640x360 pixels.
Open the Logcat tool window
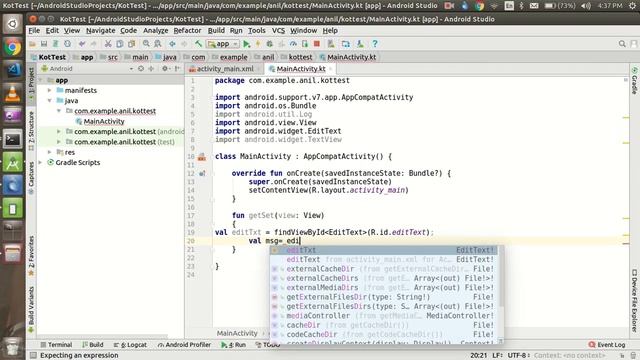tap(130, 345)
